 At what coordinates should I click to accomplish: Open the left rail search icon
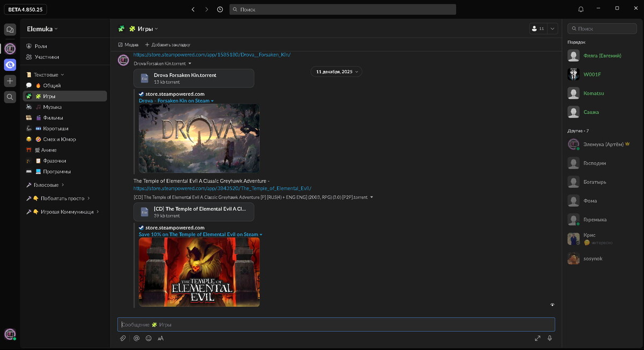point(10,97)
